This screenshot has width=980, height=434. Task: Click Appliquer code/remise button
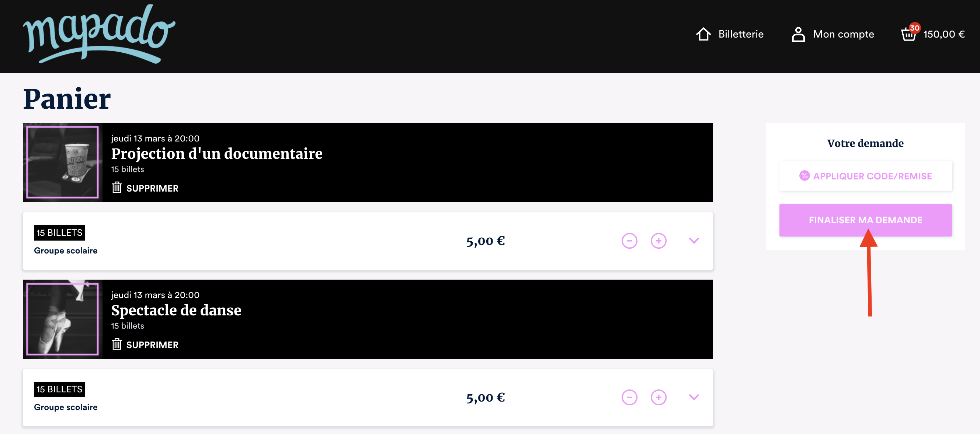pyautogui.click(x=865, y=176)
